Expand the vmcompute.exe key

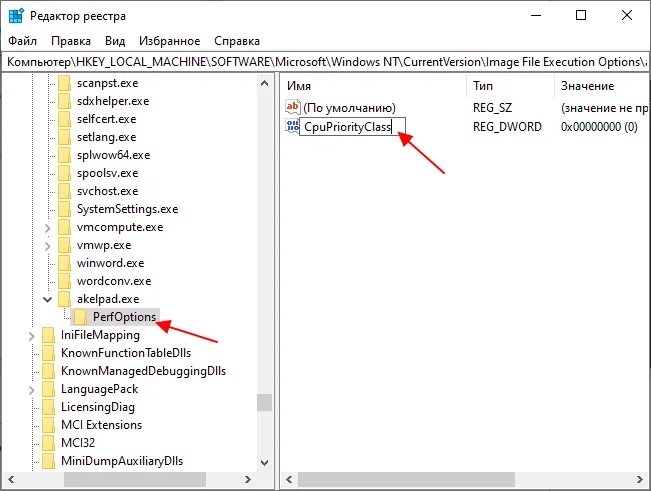pos(47,228)
